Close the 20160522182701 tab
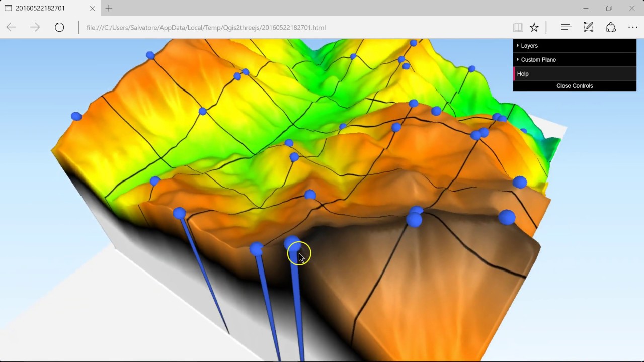Screen dimensions: 644x362 click(92, 8)
